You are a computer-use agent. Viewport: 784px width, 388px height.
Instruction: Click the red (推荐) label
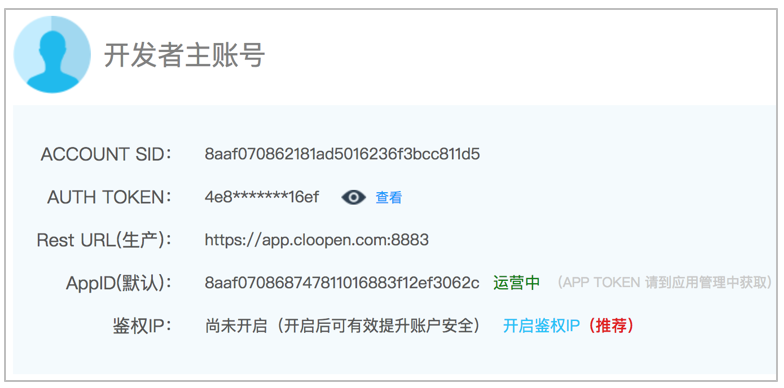610,326
